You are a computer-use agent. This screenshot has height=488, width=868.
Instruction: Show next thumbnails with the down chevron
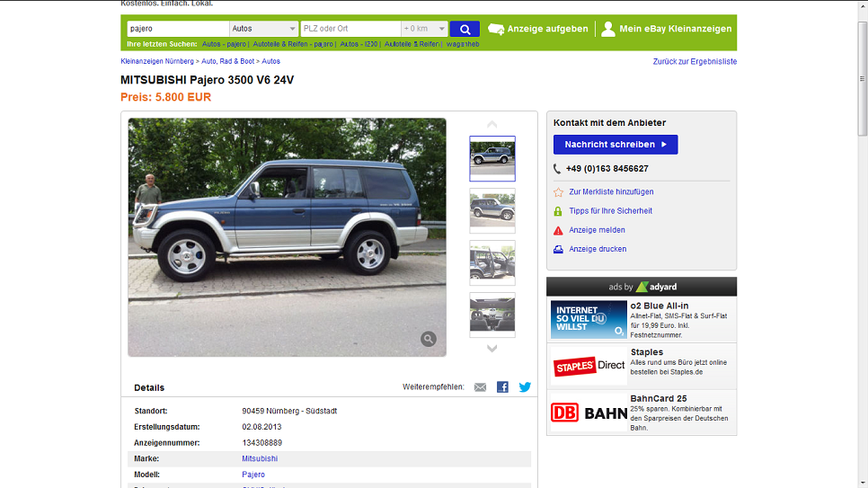pyautogui.click(x=492, y=349)
